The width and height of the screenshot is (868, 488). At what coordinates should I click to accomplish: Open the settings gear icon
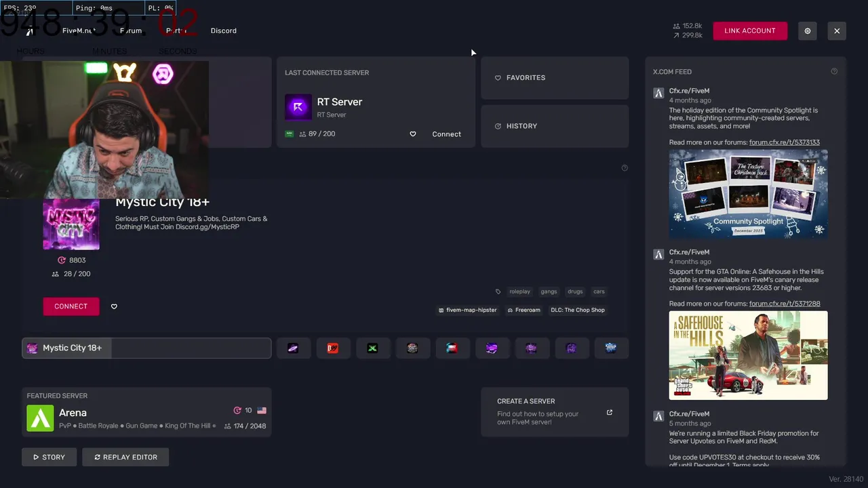808,30
